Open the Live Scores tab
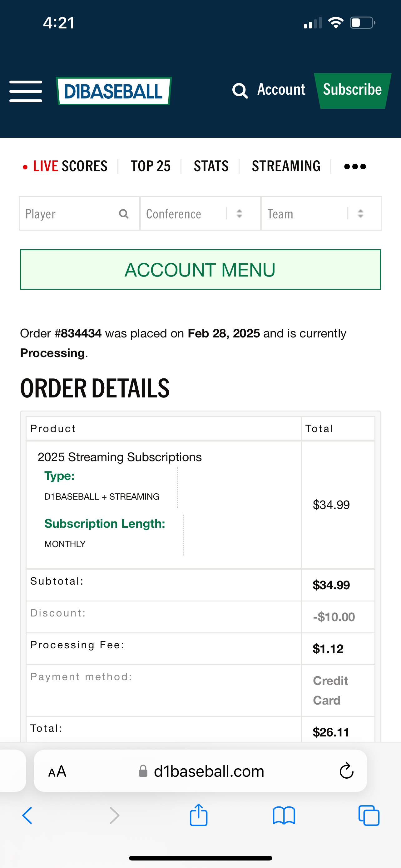 (65, 166)
